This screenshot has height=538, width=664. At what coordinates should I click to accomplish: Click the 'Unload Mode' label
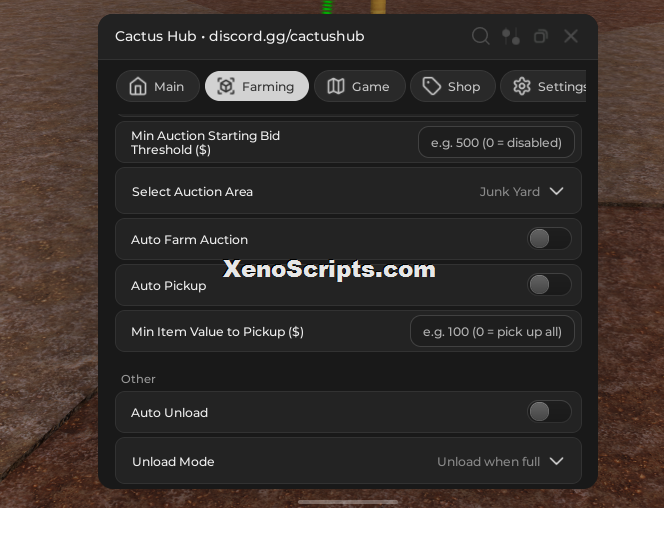(173, 462)
